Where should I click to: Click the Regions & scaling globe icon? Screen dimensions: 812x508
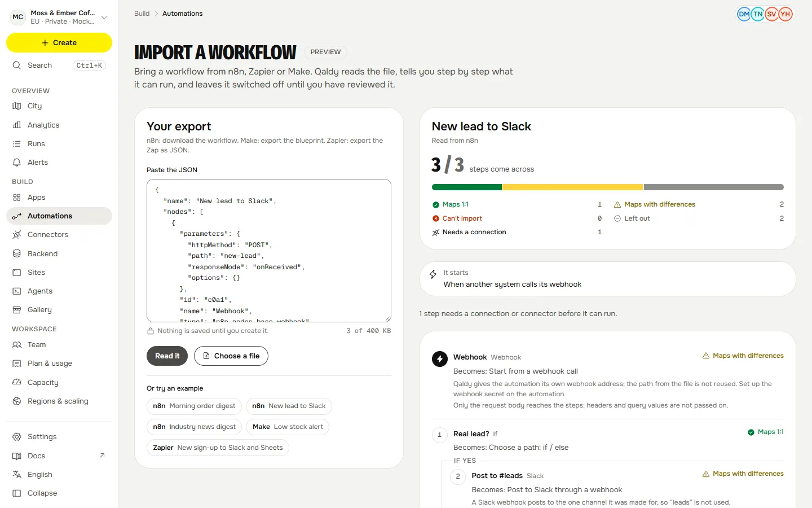coord(17,401)
